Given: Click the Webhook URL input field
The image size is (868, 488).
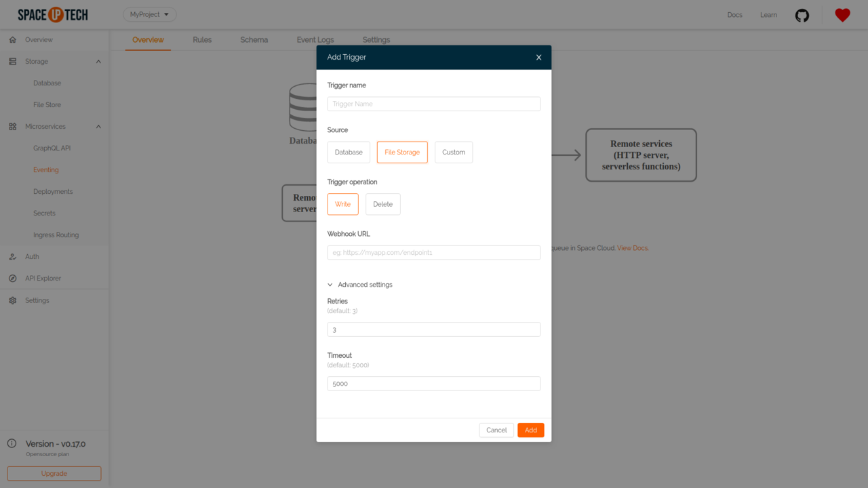Looking at the screenshot, I should click(x=434, y=253).
